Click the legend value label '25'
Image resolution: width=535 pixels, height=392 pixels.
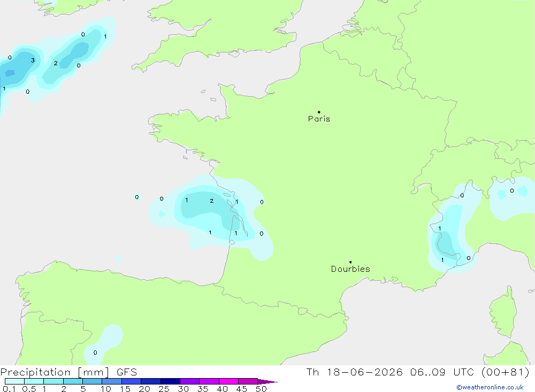[164, 389]
